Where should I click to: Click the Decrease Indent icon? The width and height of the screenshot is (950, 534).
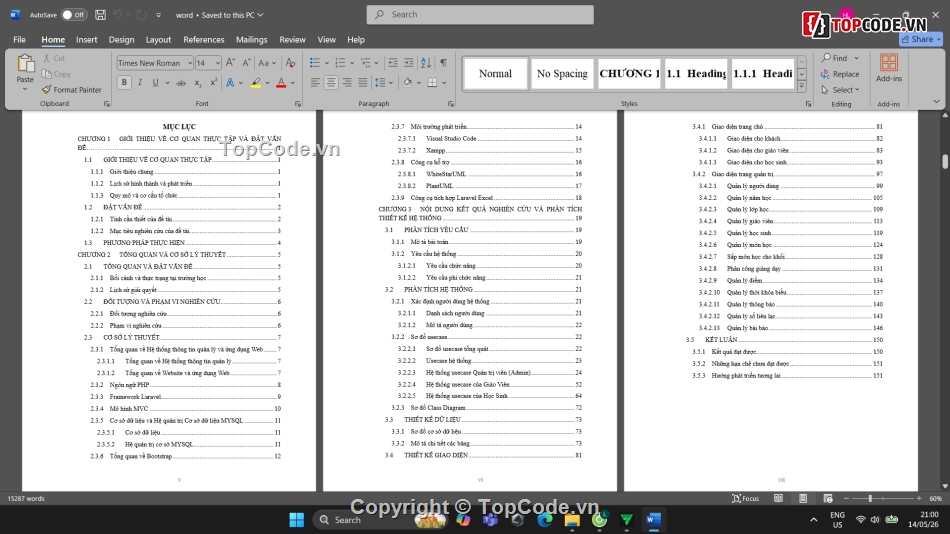pos(393,62)
